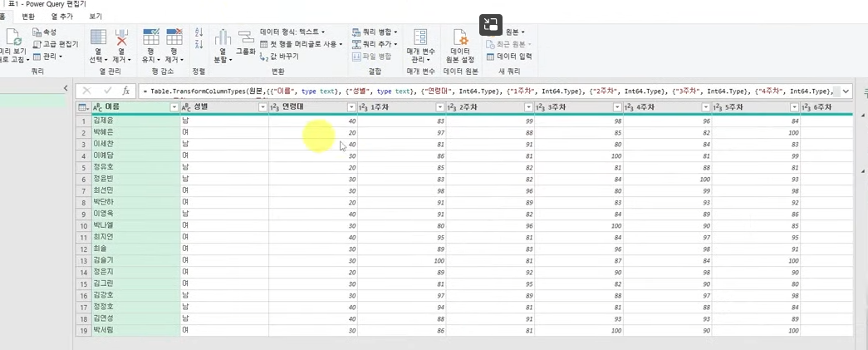Viewport: 868px width, 350px height.
Task: Open filter dropdown of 성별 column
Action: click(x=263, y=107)
